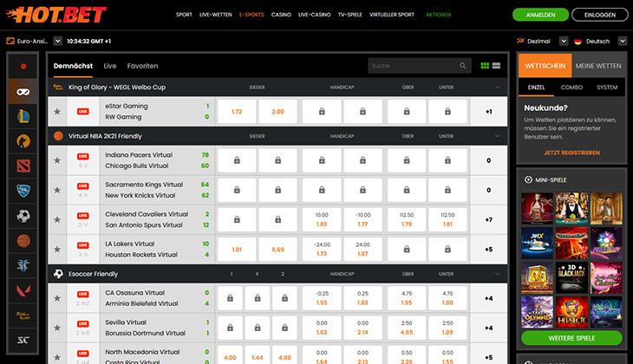Switch to list view layout icon
633x364 pixels.
497,66
